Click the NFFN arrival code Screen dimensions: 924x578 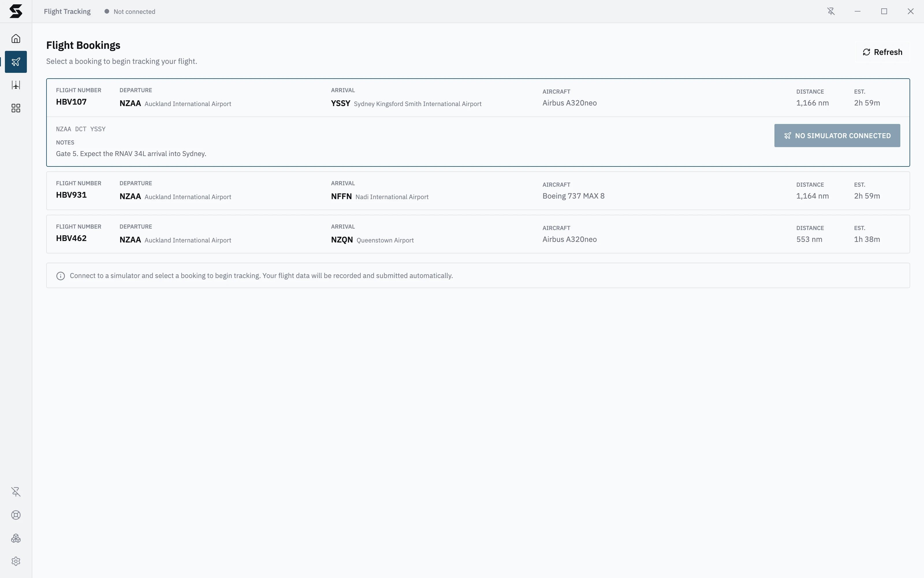coord(341,197)
